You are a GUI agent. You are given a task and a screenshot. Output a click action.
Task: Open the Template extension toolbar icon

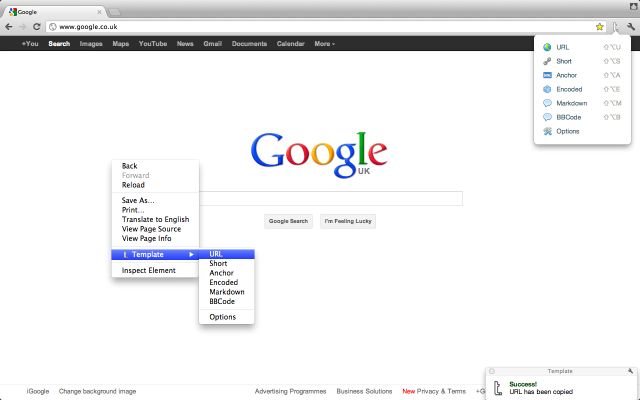(x=615, y=27)
